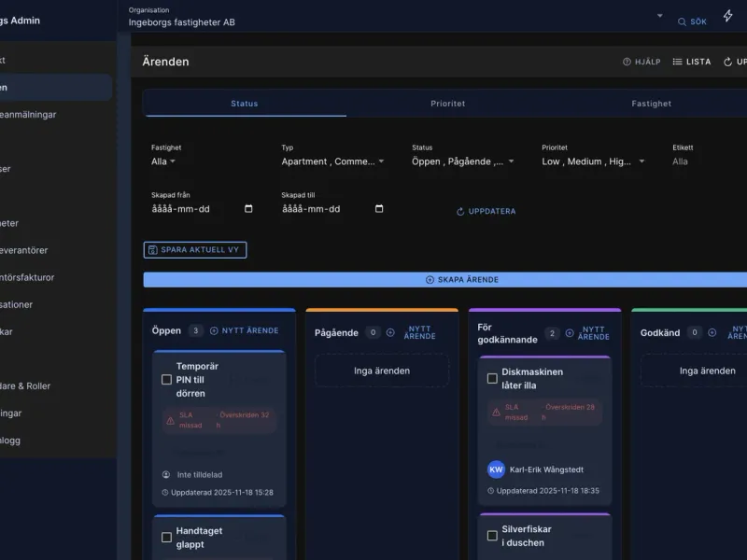Click 'Uppdaterad 2025-11-18 15:28' timestamp
This screenshot has width=747, height=560.
tap(218, 493)
